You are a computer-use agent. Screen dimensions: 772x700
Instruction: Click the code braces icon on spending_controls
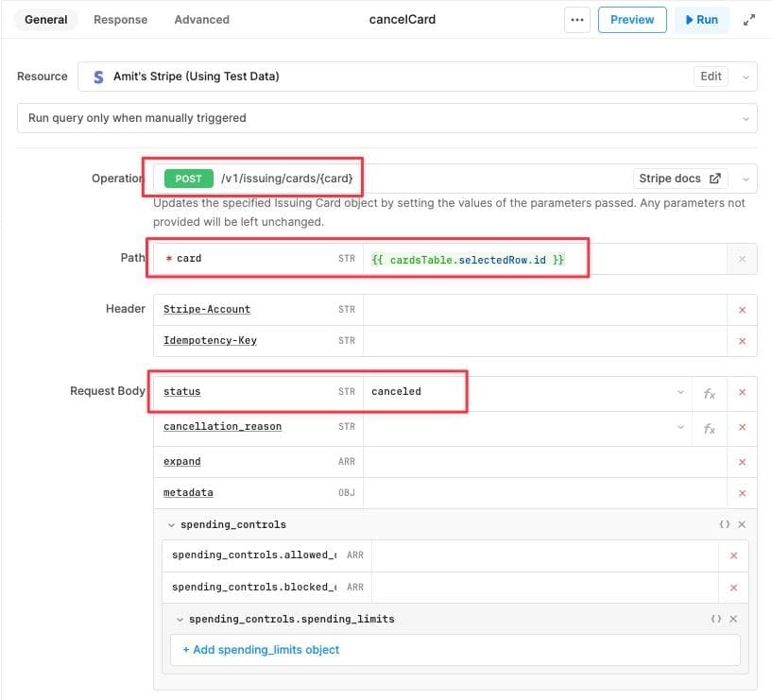(725, 523)
